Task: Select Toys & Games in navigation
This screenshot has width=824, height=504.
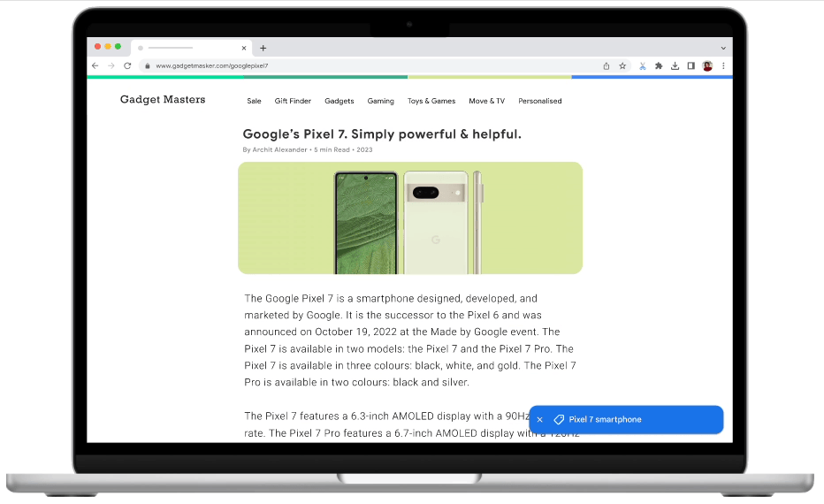Action: pyautogui.click(x=431, y=101)
